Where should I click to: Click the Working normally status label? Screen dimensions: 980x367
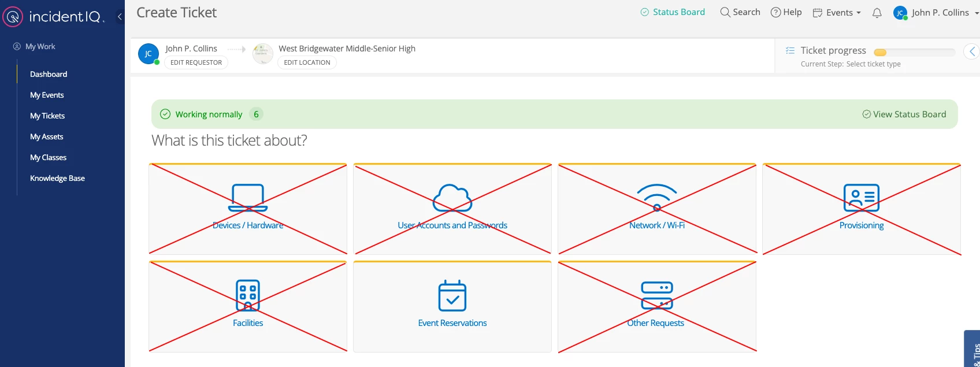[209, 114]
